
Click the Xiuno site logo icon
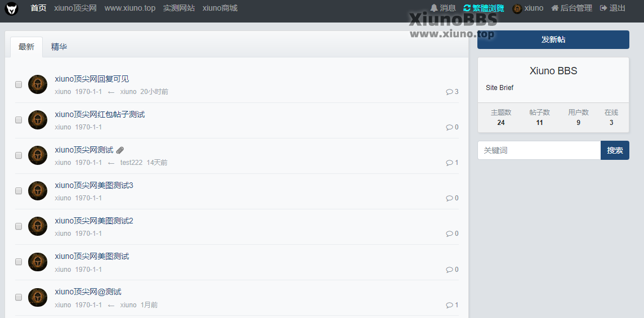pos(11,8)
